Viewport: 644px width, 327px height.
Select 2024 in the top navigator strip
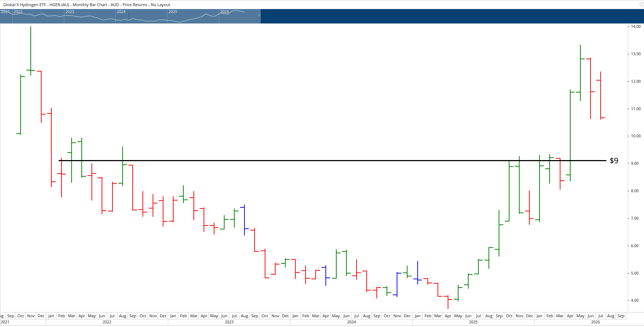tap(121, 12)
